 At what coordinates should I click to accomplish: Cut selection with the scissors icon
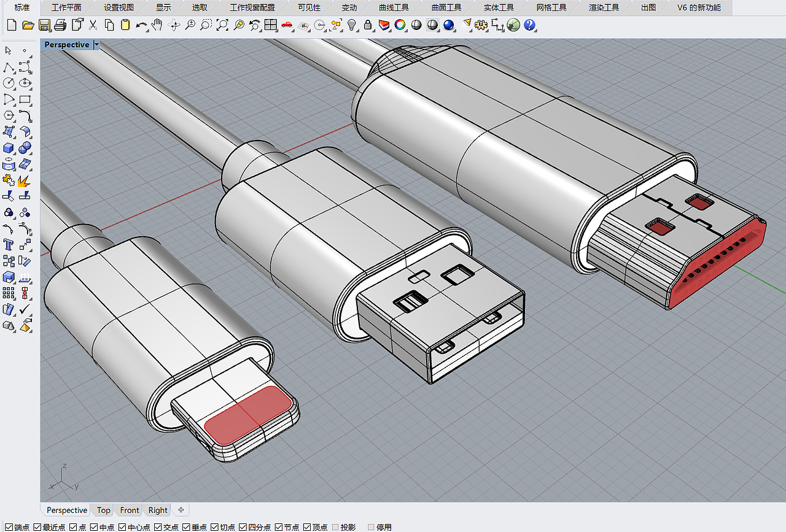pyautogui.click(x=93, y=25)
